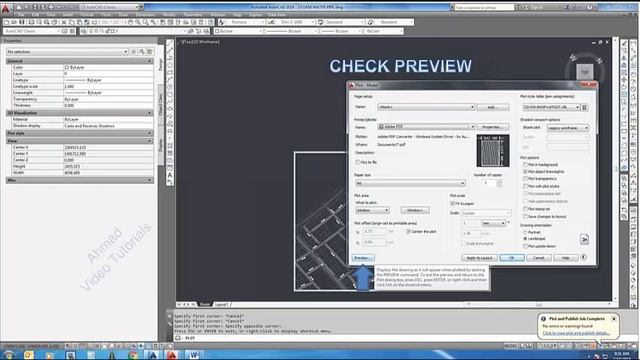Enable Plot transparency checkbox

pyautogui.click(x=526, y=179)
